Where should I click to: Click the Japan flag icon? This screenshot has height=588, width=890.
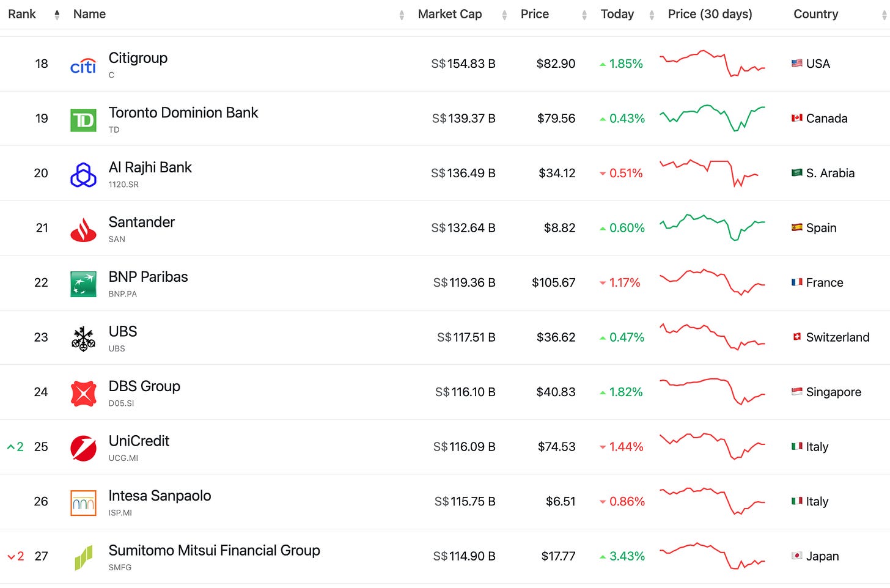[x=797, y=556]
